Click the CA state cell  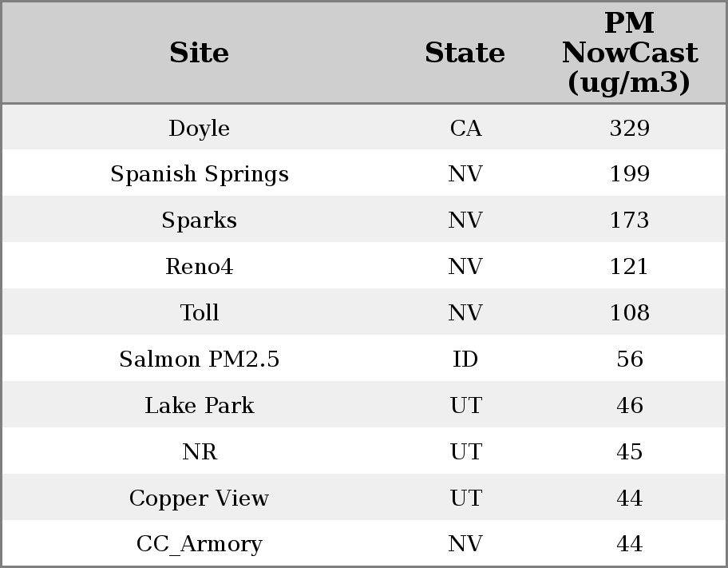click(465, 129)
